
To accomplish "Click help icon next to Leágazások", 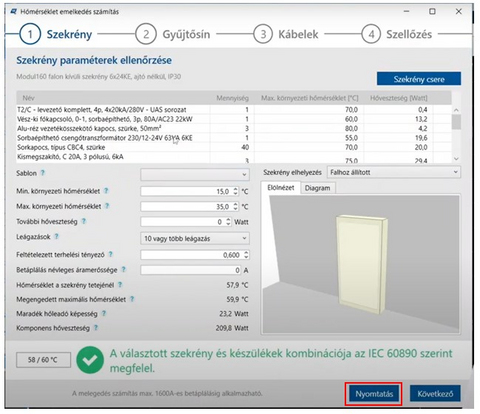I will (56, 236).
